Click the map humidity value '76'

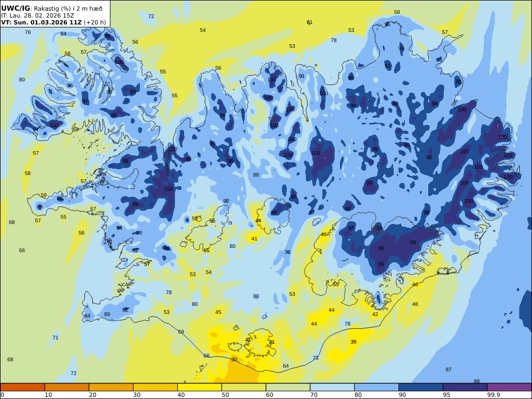click(x=28, y=32)
